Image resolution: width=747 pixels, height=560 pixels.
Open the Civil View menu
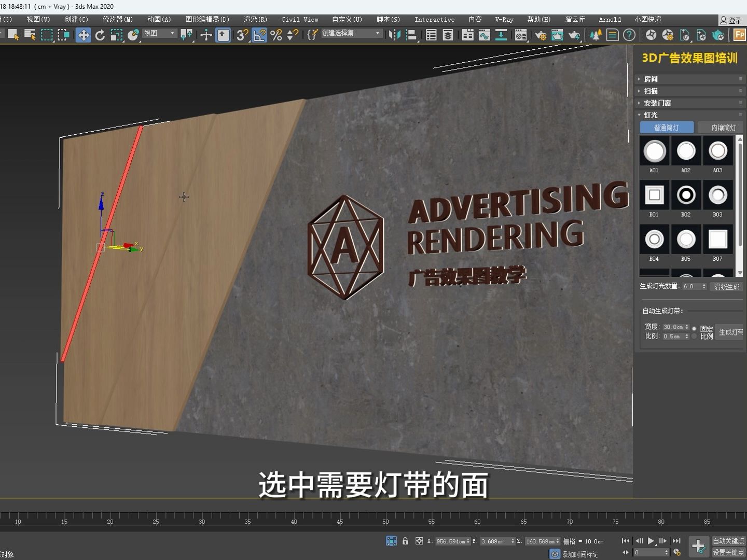pos(300,19)
